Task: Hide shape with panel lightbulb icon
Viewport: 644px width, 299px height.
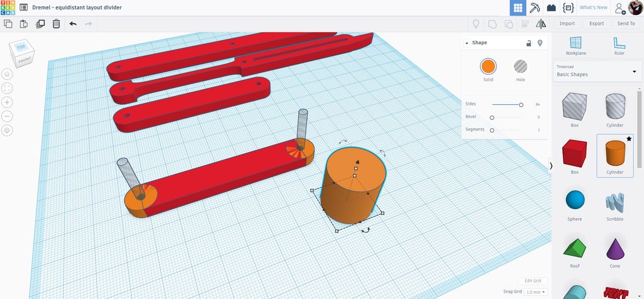Action: 540,43
